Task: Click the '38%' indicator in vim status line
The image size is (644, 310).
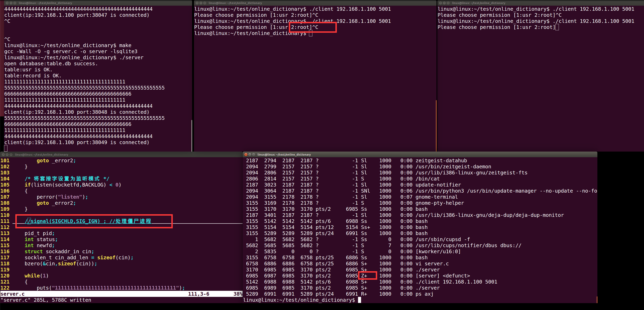Action: coord(238,294)
